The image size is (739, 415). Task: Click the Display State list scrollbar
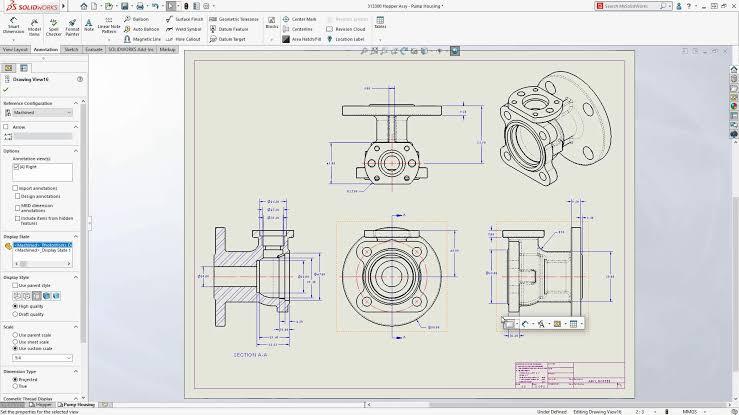42,264
